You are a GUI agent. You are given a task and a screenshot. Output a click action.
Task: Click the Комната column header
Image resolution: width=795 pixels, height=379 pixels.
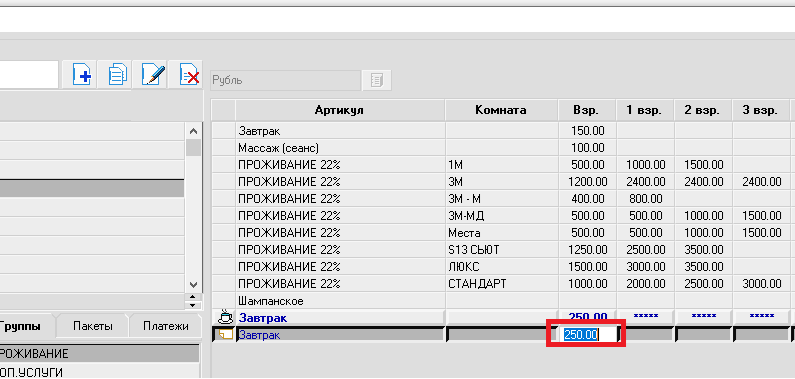pyautogui.click(x=501, y=110)
